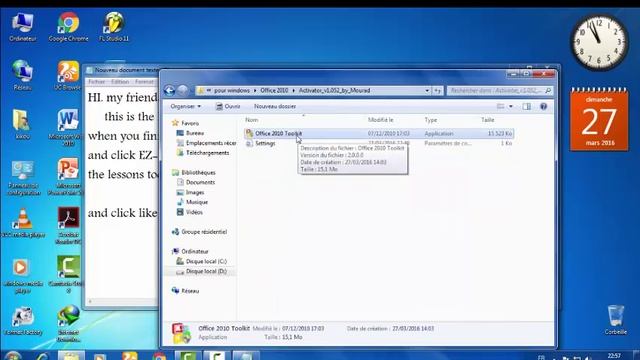The height and width of the screenshot is (360, 640).
Task: Click the address bar refresh button
Action: [x=438, y=90]
